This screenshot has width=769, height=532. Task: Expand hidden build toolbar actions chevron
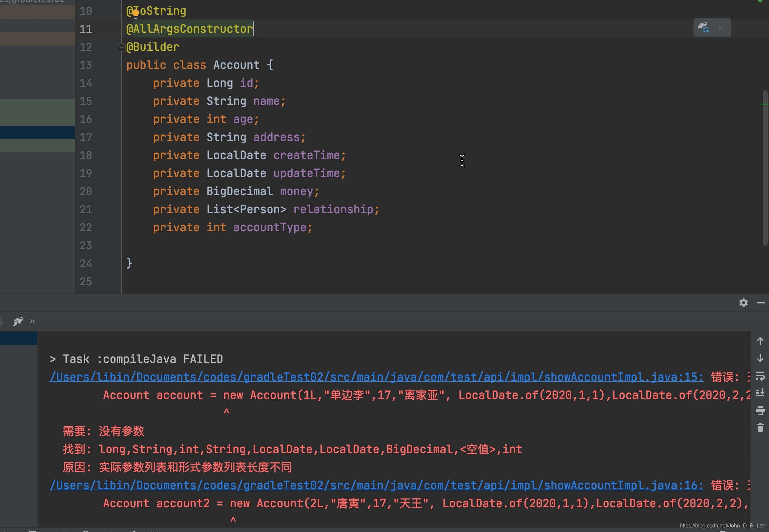tap(32, 321)
